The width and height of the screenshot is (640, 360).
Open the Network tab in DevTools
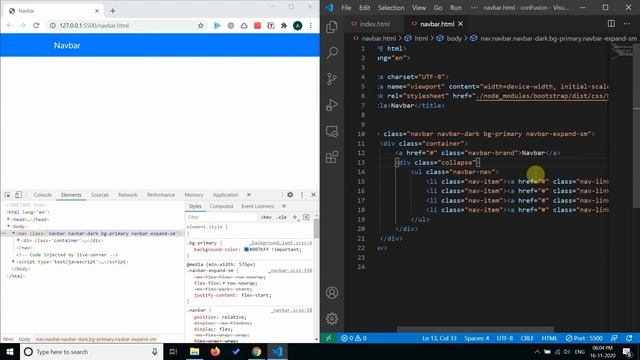coord(127,195)
